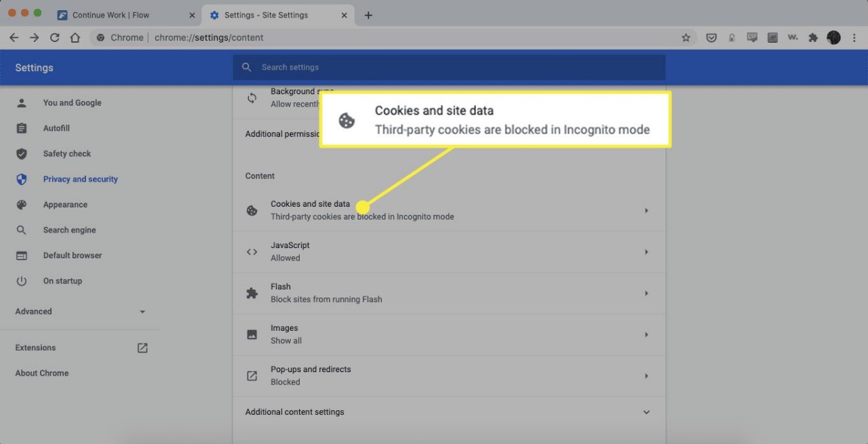Open the browser home page

pos(75,38)
